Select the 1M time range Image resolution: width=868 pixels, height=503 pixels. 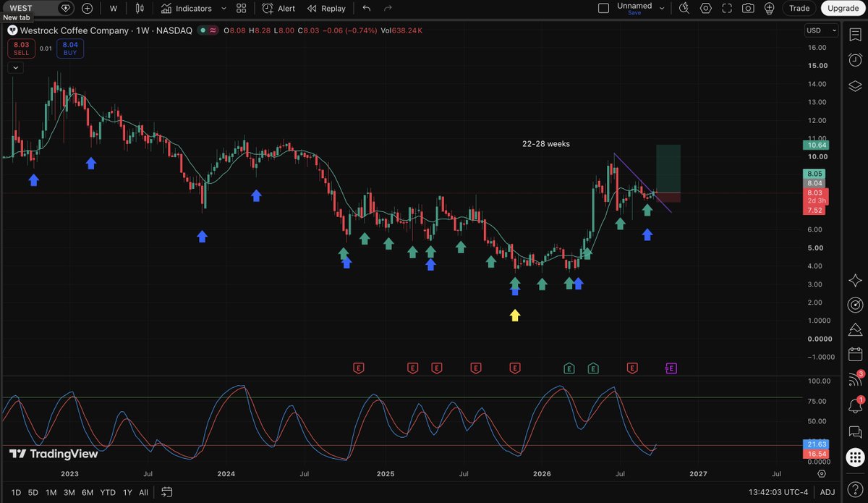[51, 492]
